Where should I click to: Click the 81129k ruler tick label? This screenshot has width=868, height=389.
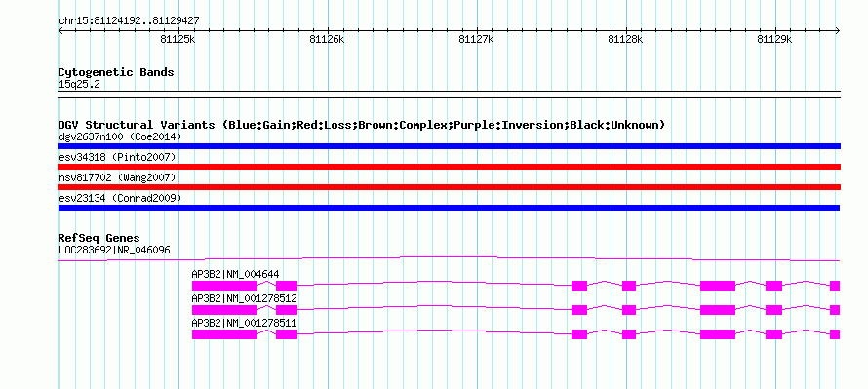(x=775, y=39)
